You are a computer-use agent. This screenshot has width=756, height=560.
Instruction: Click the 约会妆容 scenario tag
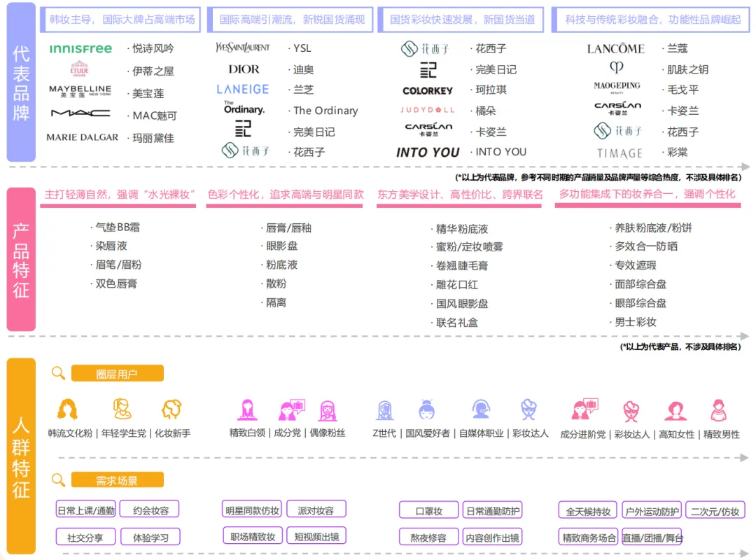click(x=150, y=510)
